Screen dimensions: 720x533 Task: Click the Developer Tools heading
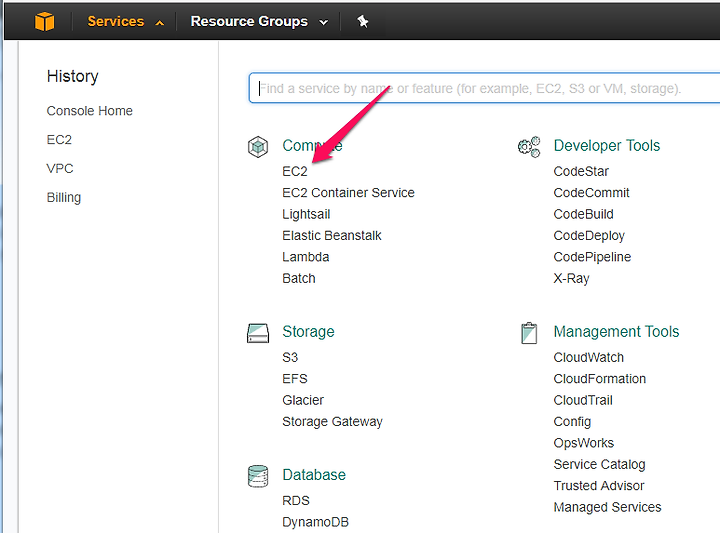(607, 146)
